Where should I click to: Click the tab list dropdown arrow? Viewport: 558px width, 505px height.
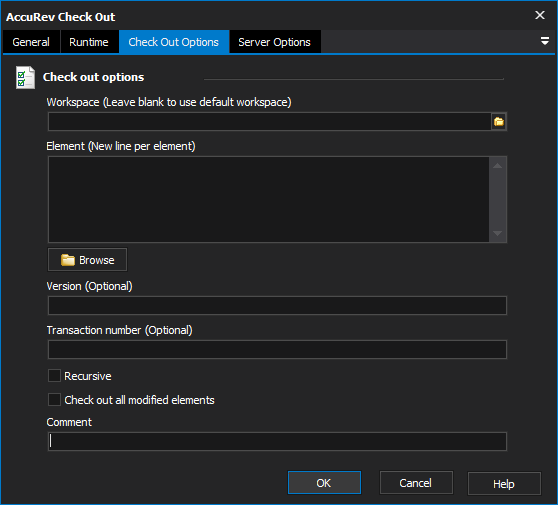click(544, 41)
